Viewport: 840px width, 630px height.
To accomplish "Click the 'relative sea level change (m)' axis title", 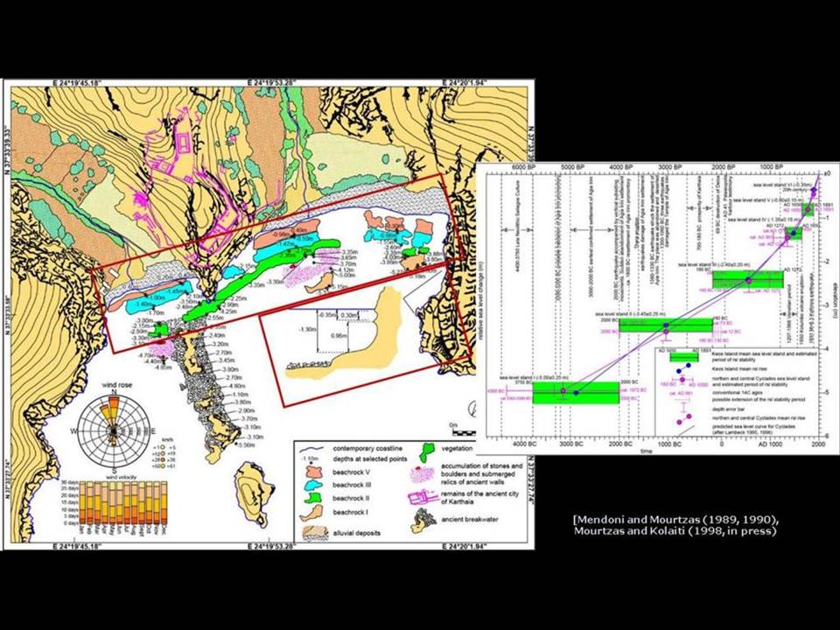I will coord(483,298).
